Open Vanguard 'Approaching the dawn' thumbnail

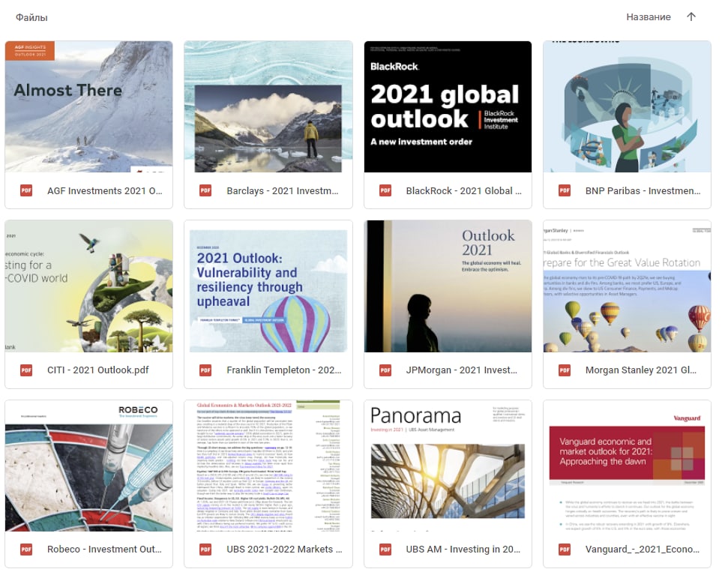628,466
